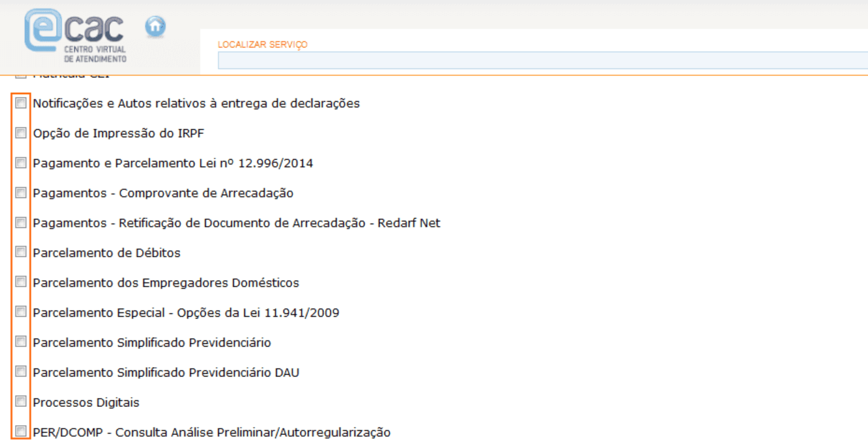Check Parcelamento dos Empregadores Domésticos checkbox
Image resolution: width=868 pixels, height=440 pixels.
[x=21, y=282]
